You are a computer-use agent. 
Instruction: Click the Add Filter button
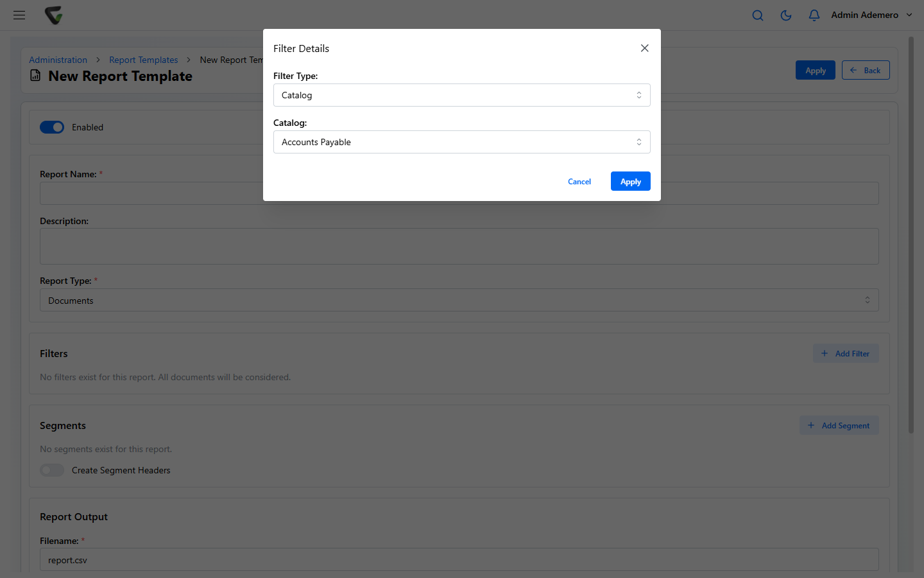(846, 353)
